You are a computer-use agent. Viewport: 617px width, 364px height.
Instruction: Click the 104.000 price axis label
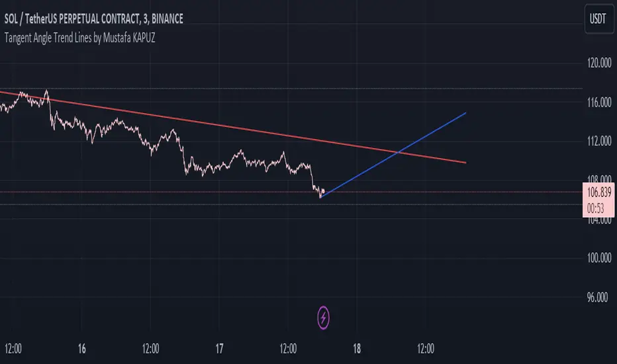[599, 219]
